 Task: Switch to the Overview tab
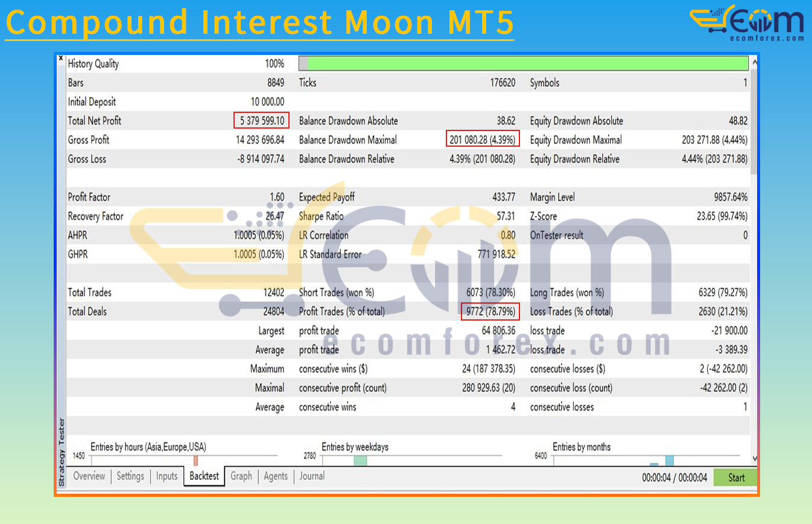(x=89, y=476)
